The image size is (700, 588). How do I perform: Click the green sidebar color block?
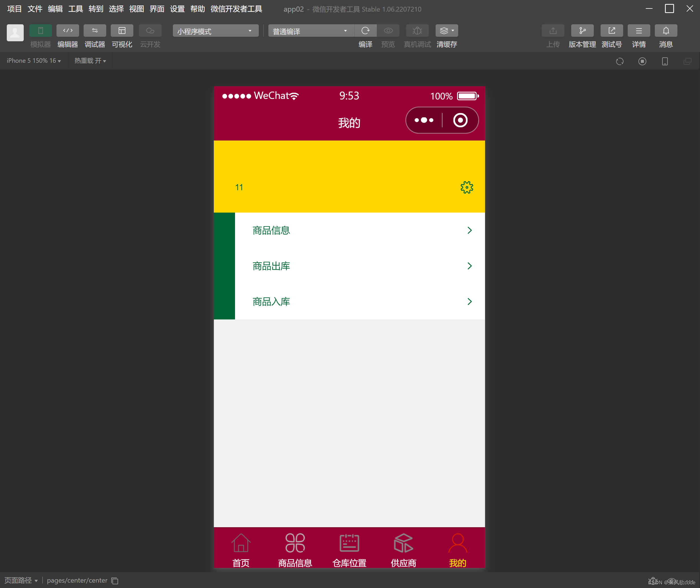coord(224,266)
